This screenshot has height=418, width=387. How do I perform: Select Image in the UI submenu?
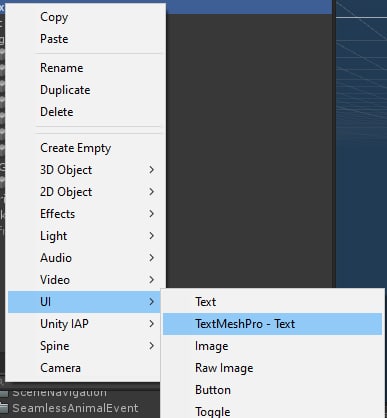(x=272, y=346)
